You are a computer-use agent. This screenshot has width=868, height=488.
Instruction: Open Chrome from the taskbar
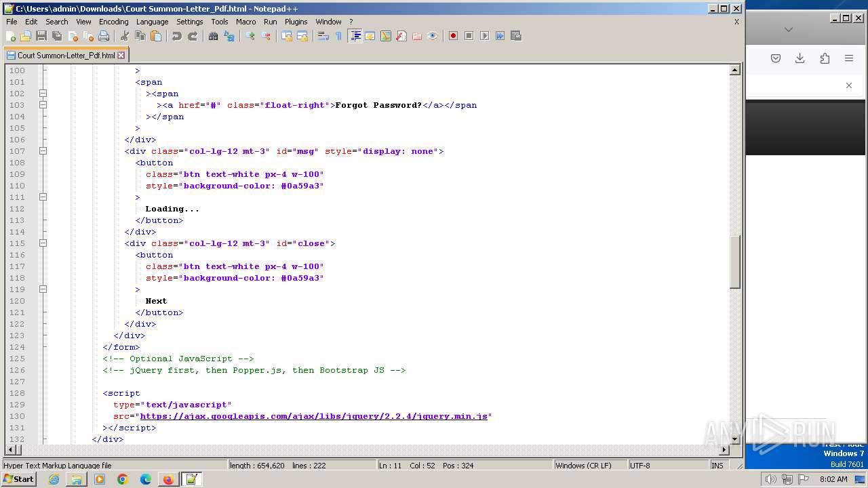point(122,479)
